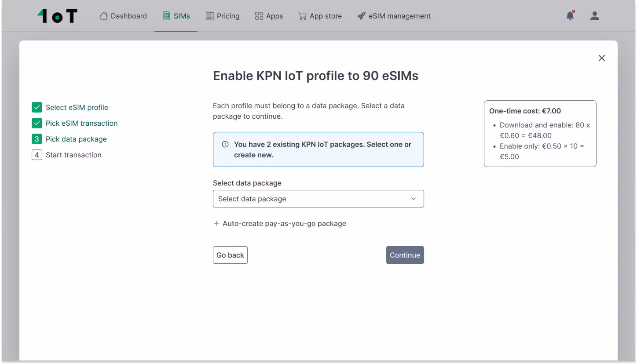This screenshot has width=637, height=364.
Task: Click the 'Enable only' cost line
Action: pyautogui.click(x=542, y=151)
